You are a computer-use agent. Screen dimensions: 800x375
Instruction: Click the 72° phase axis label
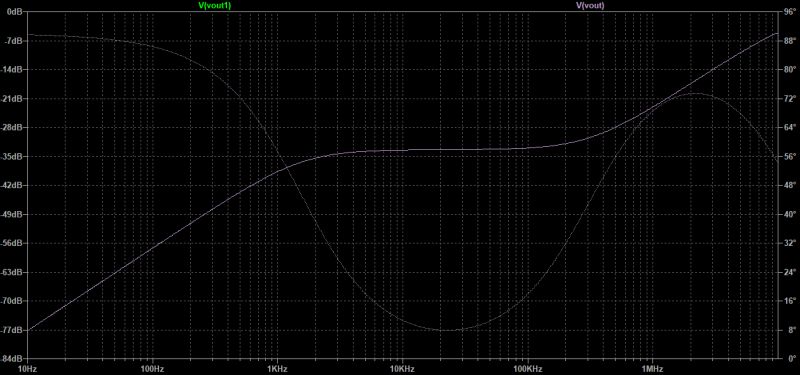tap(789, 98)
